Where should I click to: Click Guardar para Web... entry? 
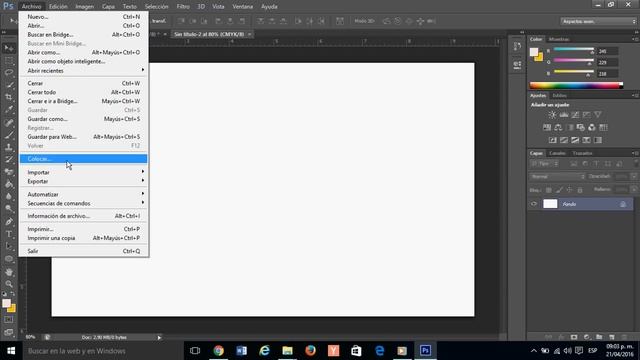(x=83, y=137)
